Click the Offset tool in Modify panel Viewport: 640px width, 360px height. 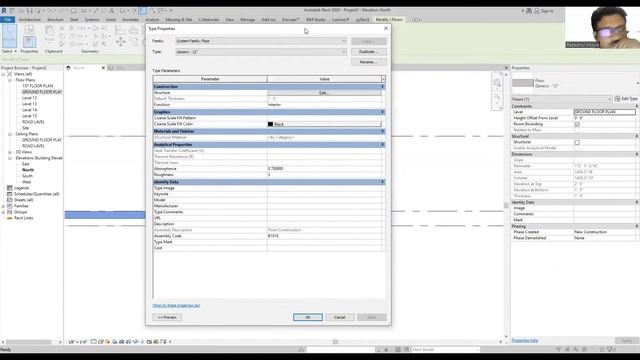pyautogui.click(x=133, y=30)
